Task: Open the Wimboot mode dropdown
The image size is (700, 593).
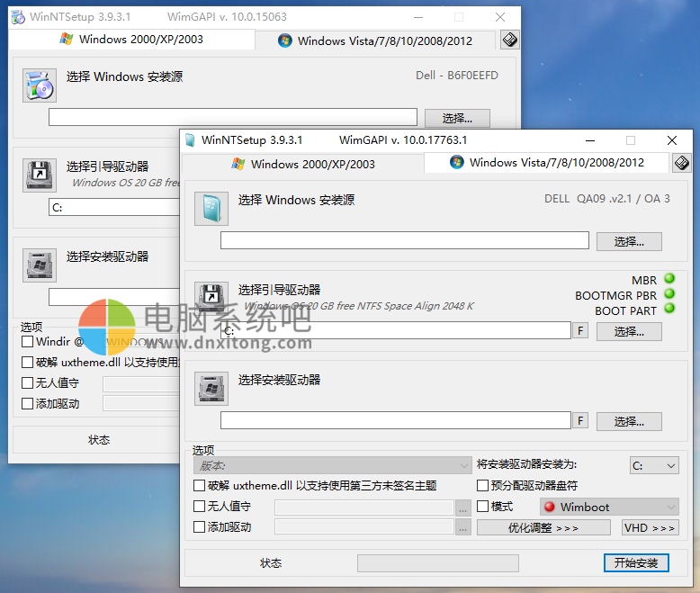Action: pyautogui.click(x=609, y=507)
